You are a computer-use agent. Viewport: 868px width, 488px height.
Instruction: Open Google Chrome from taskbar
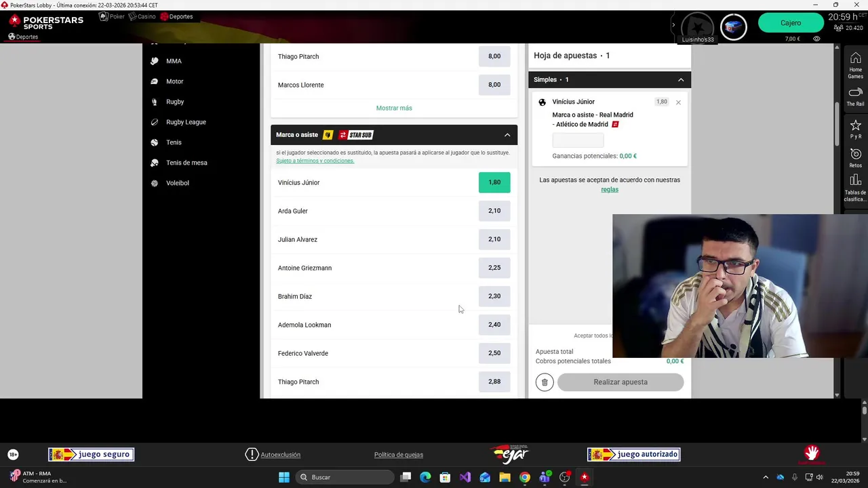[x=524, y=477]
